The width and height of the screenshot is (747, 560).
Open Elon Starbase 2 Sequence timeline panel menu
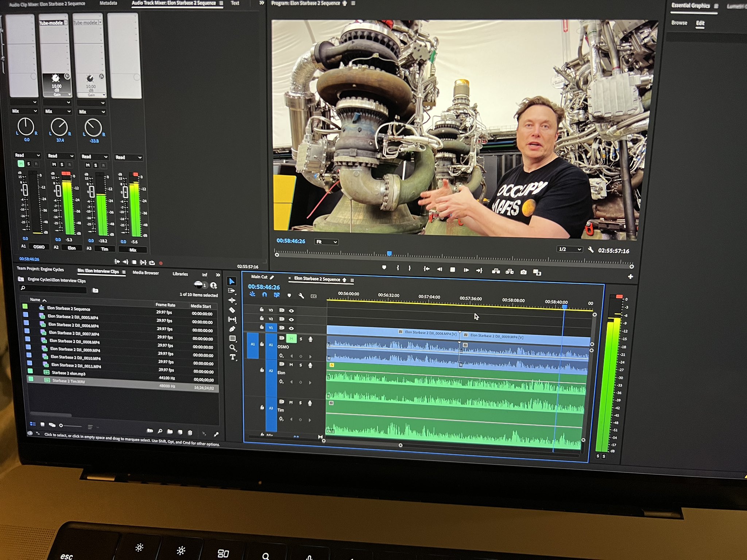[x=352, y=280]
